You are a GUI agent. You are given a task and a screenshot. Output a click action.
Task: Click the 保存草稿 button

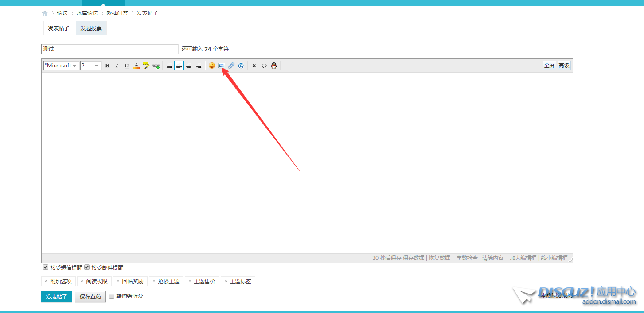pos(90,297)
